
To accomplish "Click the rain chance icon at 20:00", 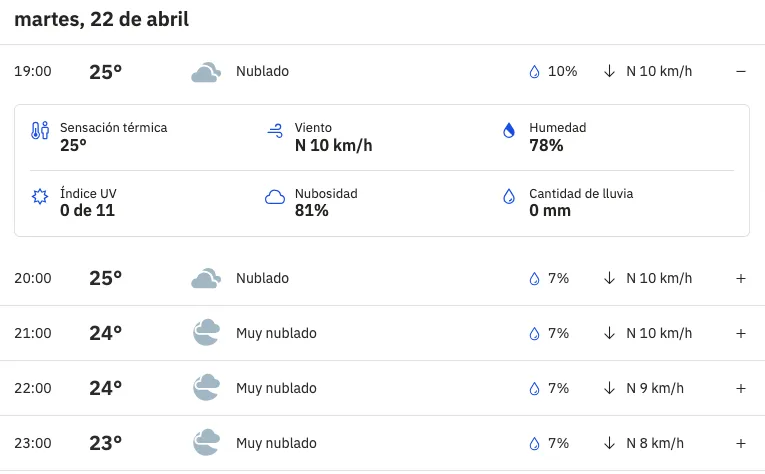I will 534,278.
